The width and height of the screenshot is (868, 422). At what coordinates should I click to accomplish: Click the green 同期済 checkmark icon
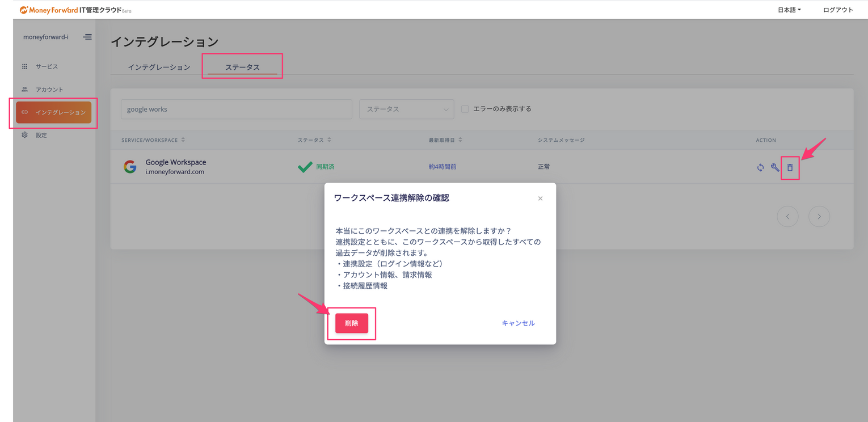pos(305,167)
